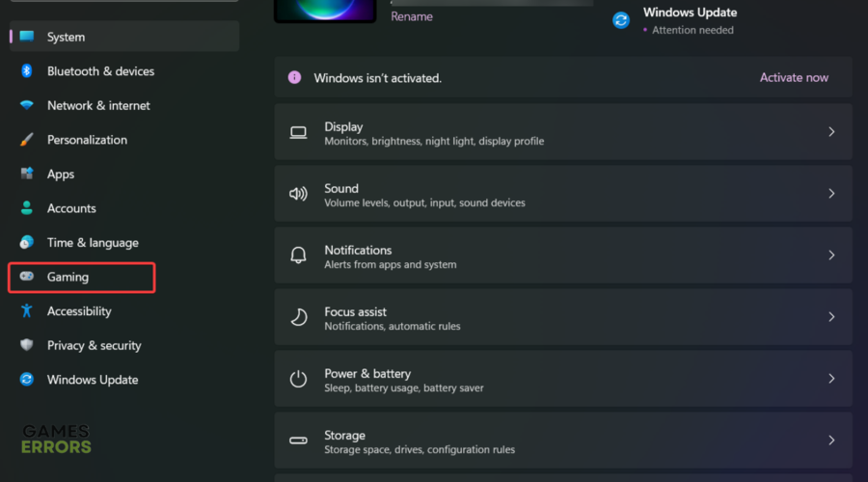
Task: Click the Notifications bell icon
Action: [298, 255]
